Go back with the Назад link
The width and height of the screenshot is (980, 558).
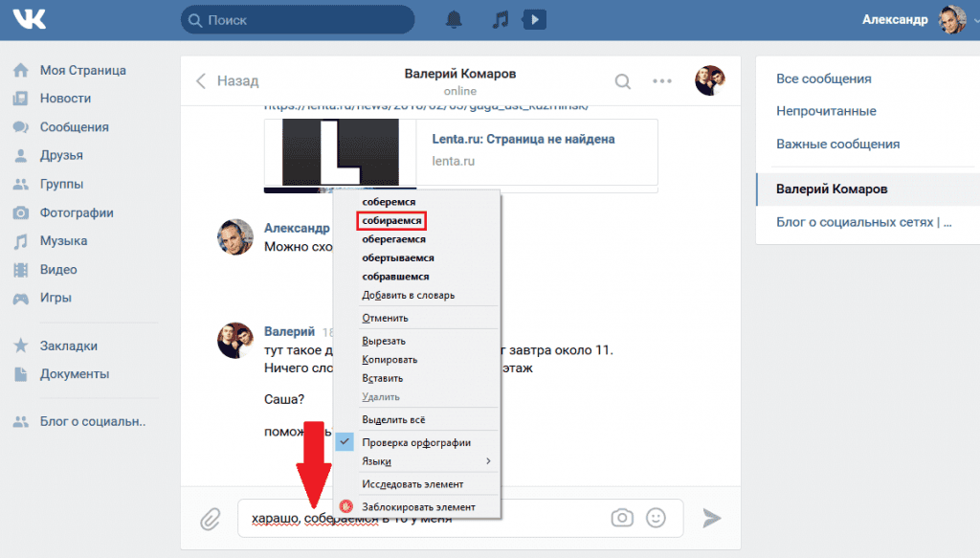tap(227, 80)
